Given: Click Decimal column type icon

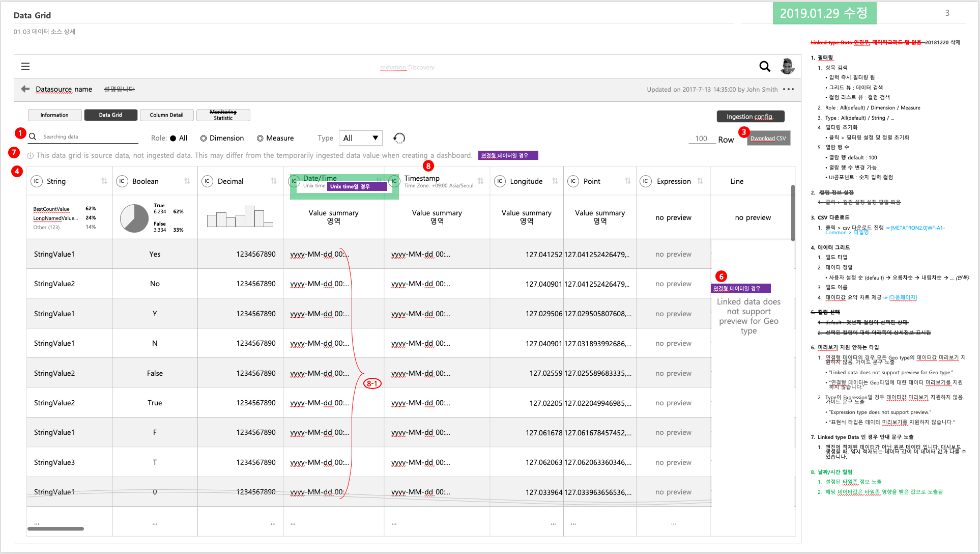Looking at the screenshot, I should 207,181.
